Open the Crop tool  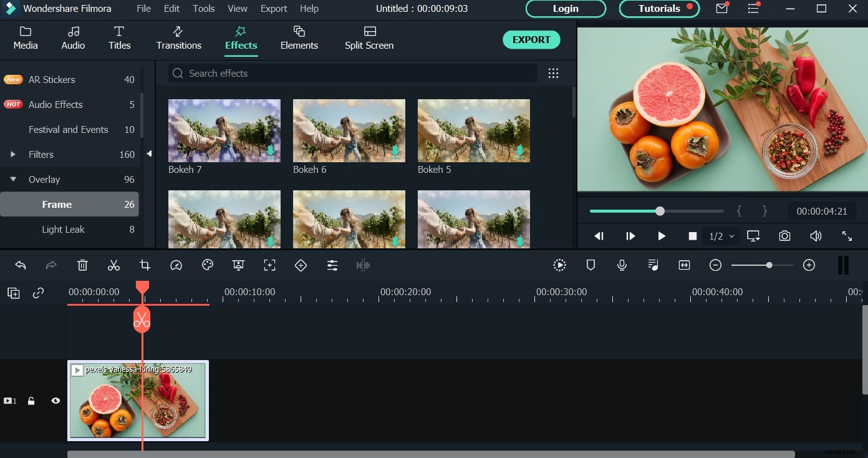tap(145, 265)
